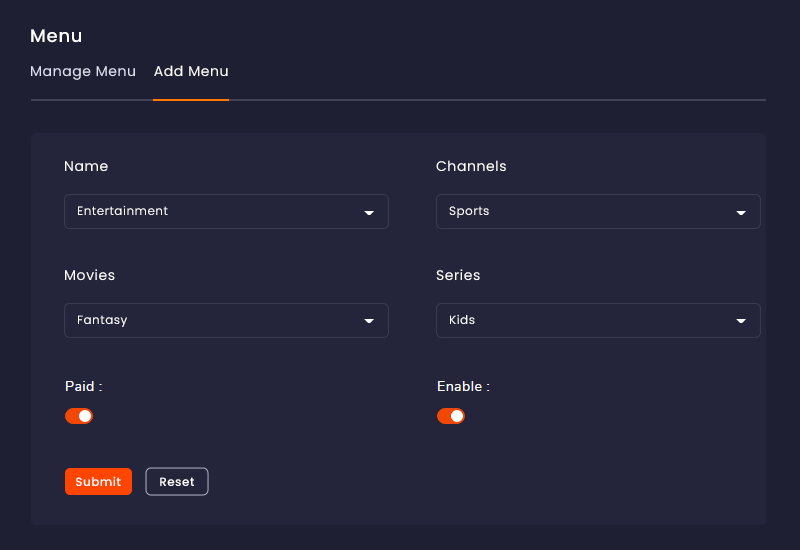This screenshot has width=800, height=550.
Task: Disable the Enable toggle switch
Action: pyautogui.click(x=451, y=416)
